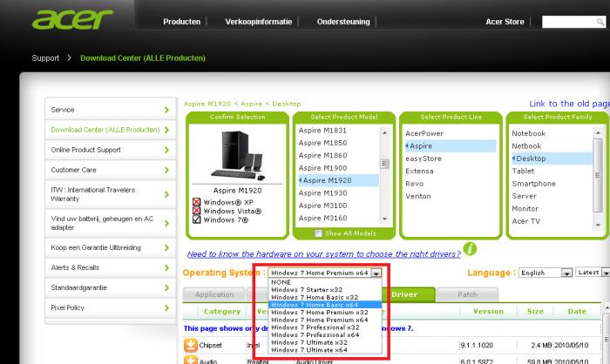Select AcerPower product line
The image size is (610, 364).
(424, 133)
